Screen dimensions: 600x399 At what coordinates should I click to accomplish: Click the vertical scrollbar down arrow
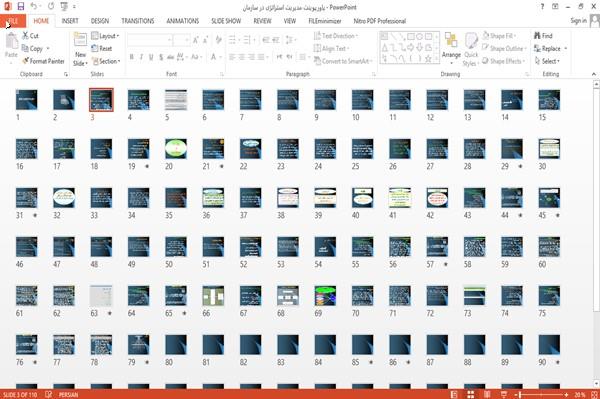click(596, 383)
